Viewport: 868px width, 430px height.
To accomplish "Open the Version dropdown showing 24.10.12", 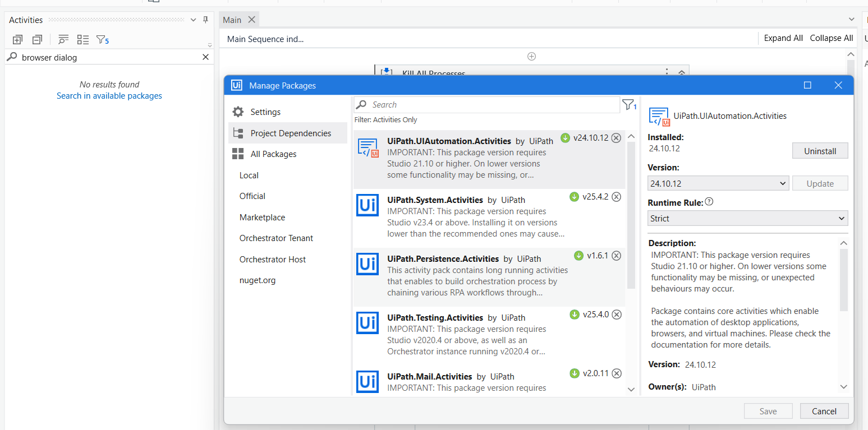I will (718, 183).
